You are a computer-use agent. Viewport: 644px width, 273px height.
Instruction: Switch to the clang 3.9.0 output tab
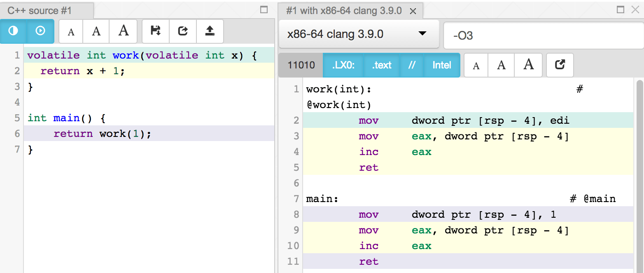[348, 11]
